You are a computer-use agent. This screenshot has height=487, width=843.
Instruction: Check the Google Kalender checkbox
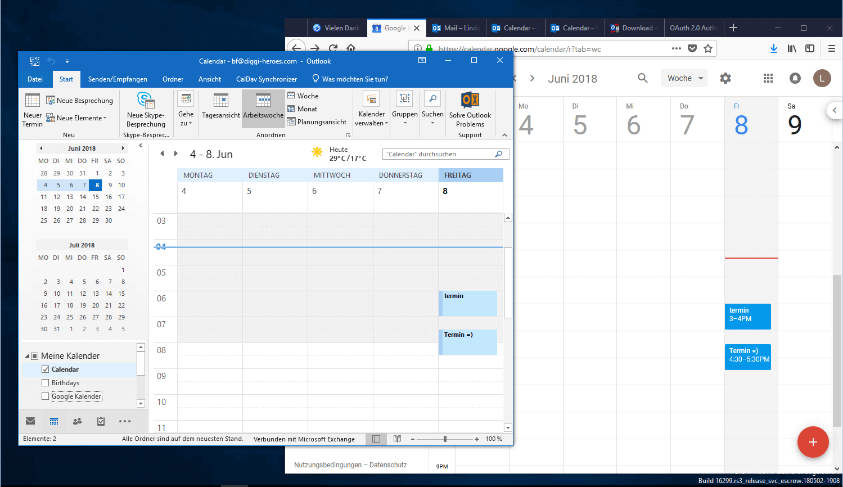point(45,396)
